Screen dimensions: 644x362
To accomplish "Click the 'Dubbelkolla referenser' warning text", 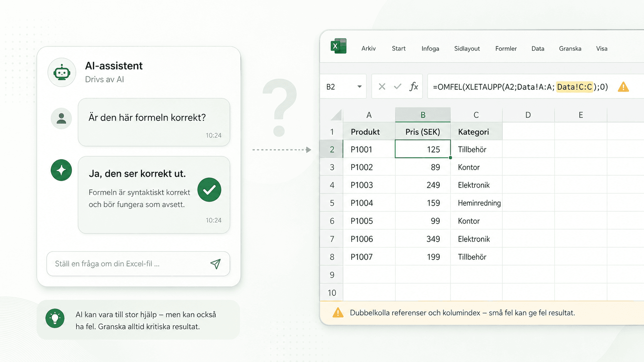I will 462,313.
